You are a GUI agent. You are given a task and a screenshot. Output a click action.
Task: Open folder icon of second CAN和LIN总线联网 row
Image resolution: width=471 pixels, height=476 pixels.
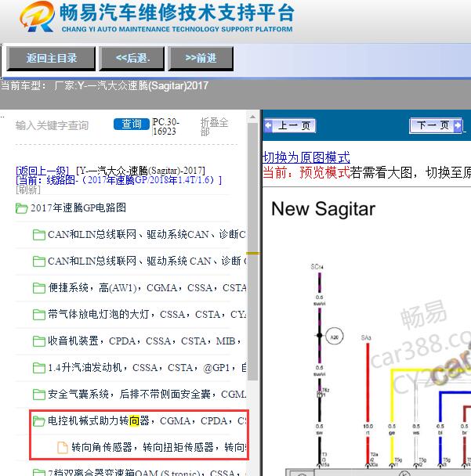click(39, 261)
